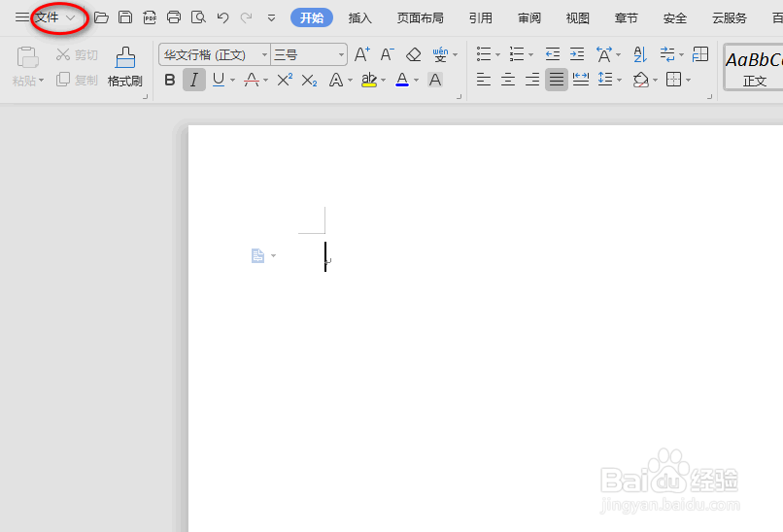Click the 剪切 cut button
Screen dimensions: 783x532
pyautogui.click(x=77, y=54)
